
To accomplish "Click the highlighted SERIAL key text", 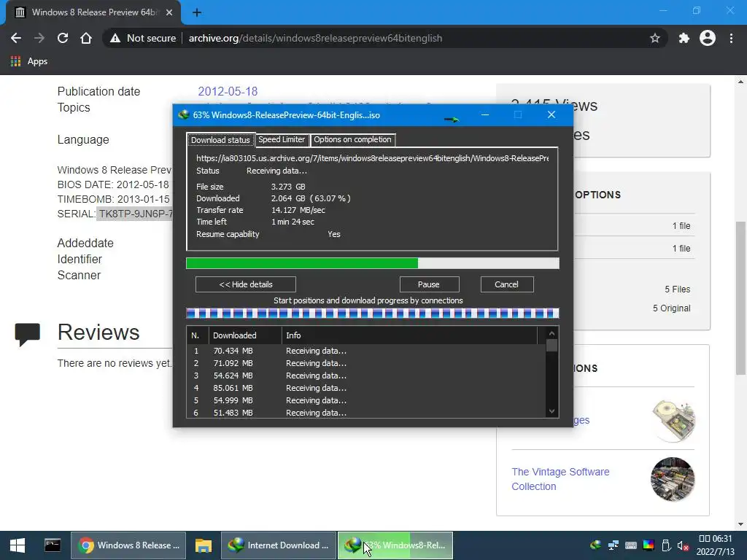I will (135, 214).
